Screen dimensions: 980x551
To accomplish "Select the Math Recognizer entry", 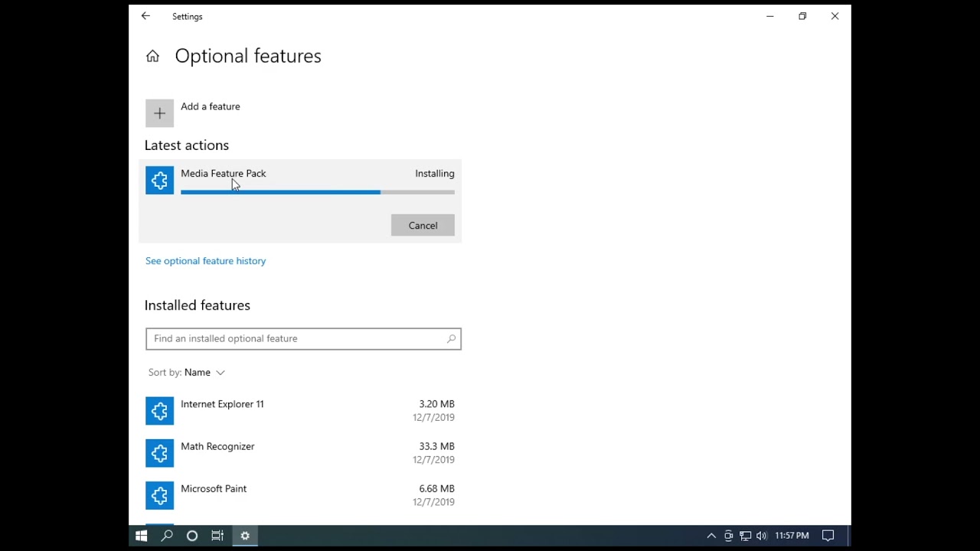I will [x=300, y=453].
